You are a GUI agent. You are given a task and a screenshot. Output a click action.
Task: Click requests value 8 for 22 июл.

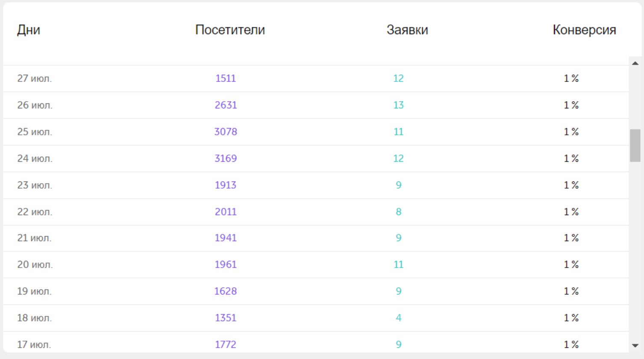398,212
